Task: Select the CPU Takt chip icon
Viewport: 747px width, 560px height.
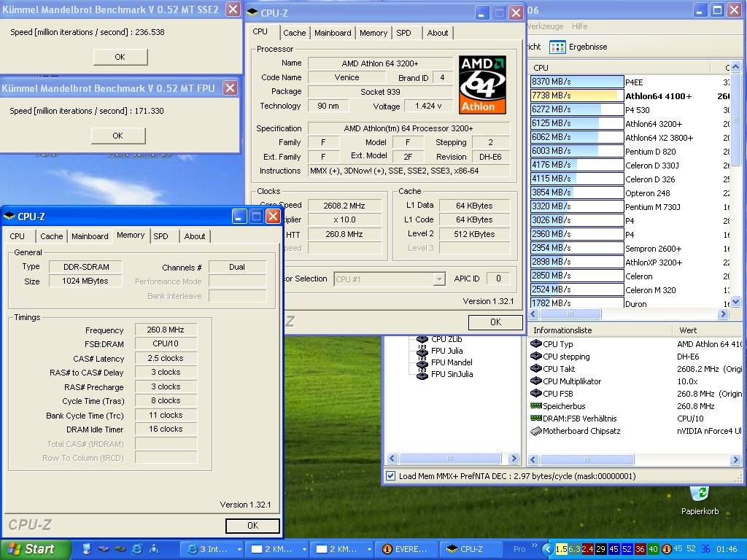Action: point(536,368)
